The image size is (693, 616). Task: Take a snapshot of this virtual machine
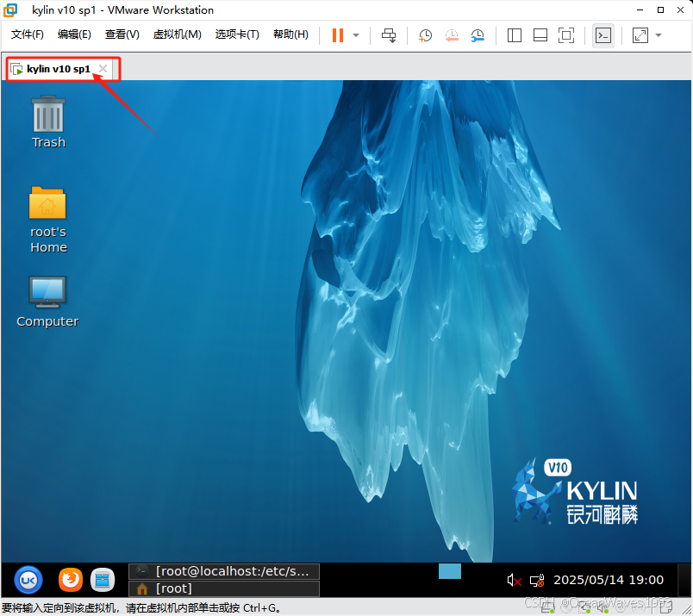click(425, 35)
